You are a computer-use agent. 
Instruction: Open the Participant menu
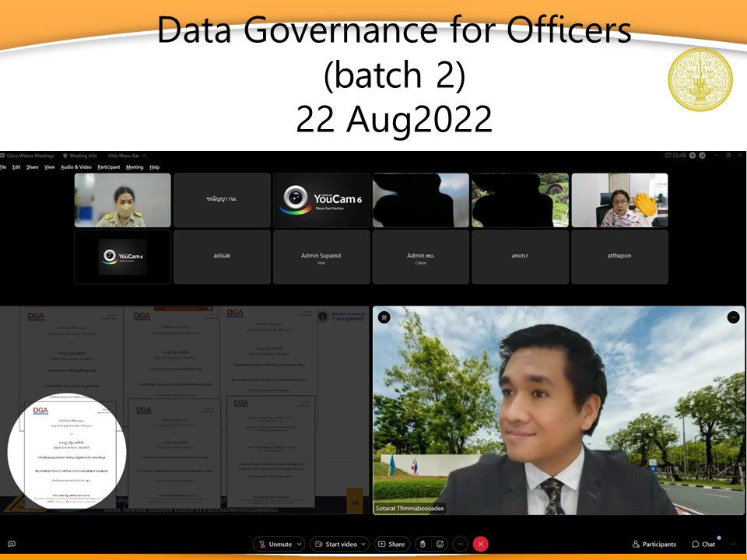coord(108,167)
